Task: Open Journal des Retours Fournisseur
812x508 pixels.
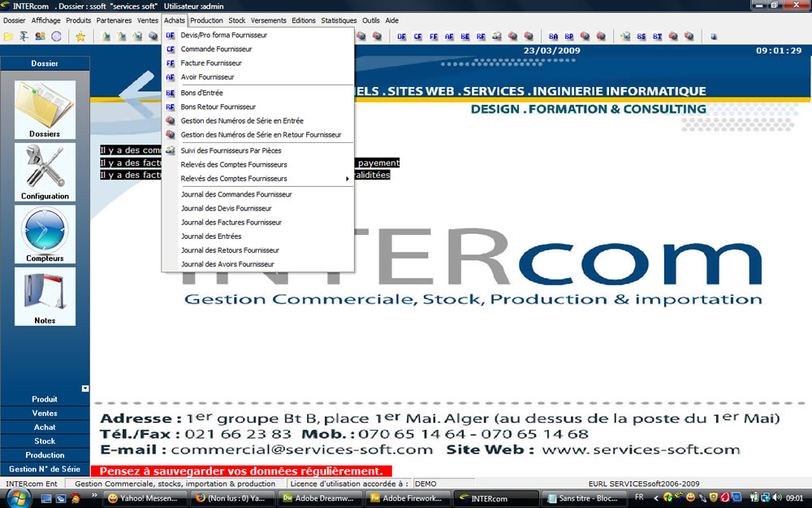Action: pos(258,250)
